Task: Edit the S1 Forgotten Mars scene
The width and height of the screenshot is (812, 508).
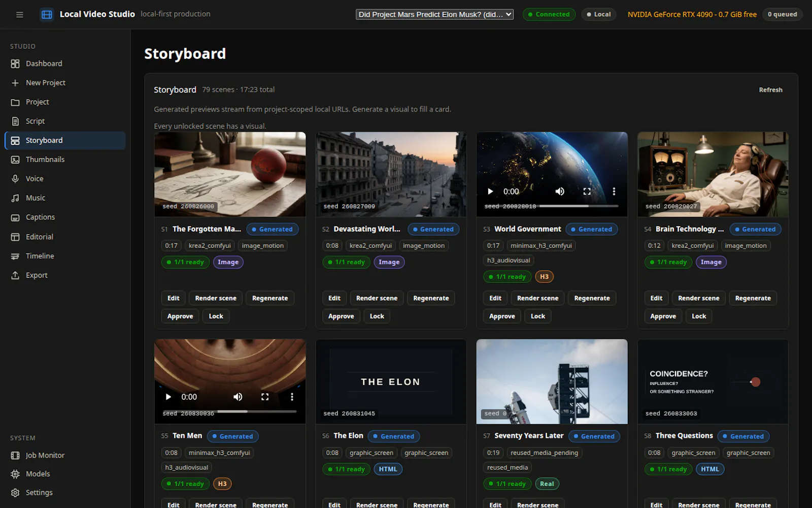Action: (x=174, y=298)
